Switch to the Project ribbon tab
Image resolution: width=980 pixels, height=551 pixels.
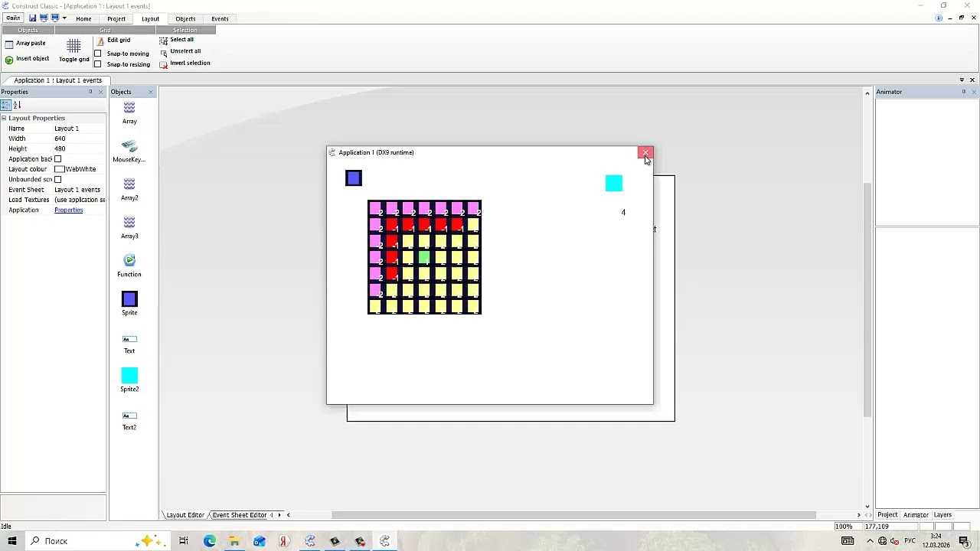tap(116, 18)
